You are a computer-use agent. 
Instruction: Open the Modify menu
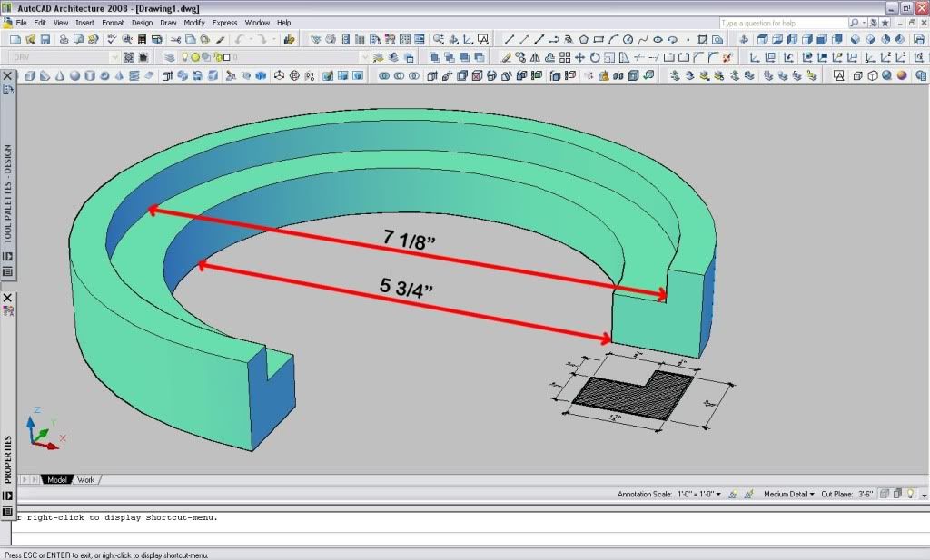[194, 23]
